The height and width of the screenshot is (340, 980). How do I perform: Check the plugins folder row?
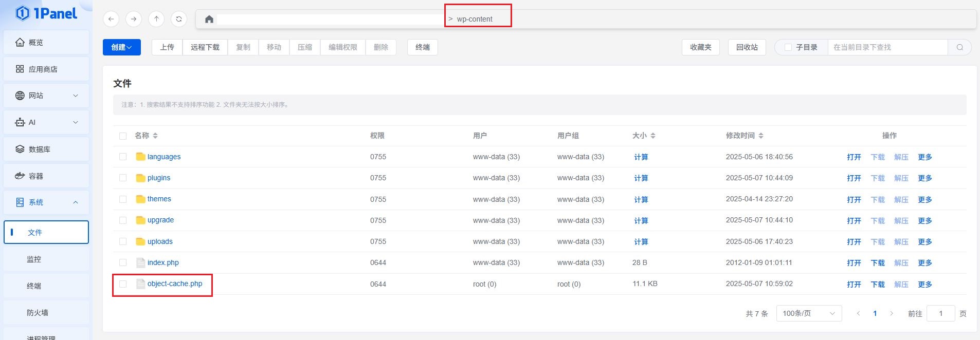pyautogui.click(x=123, y=178)
